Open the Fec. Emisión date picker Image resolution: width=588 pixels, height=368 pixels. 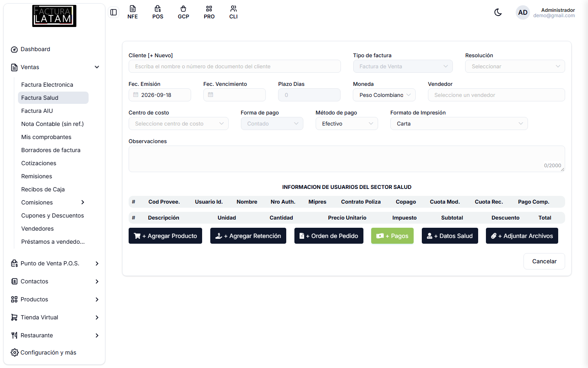[x=160, y=95]
